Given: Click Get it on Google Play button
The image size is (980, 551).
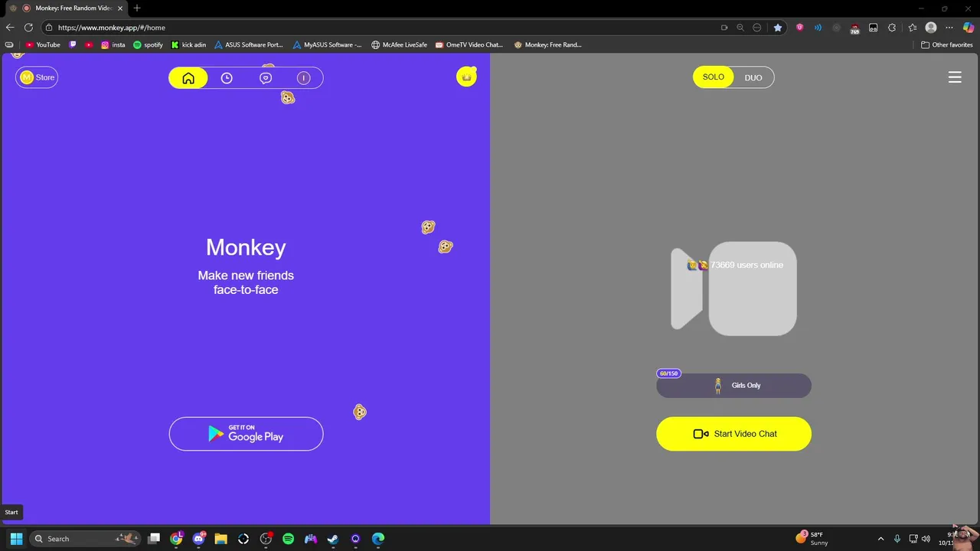Looking at the screenshot, I should click(x=246, y=434).
